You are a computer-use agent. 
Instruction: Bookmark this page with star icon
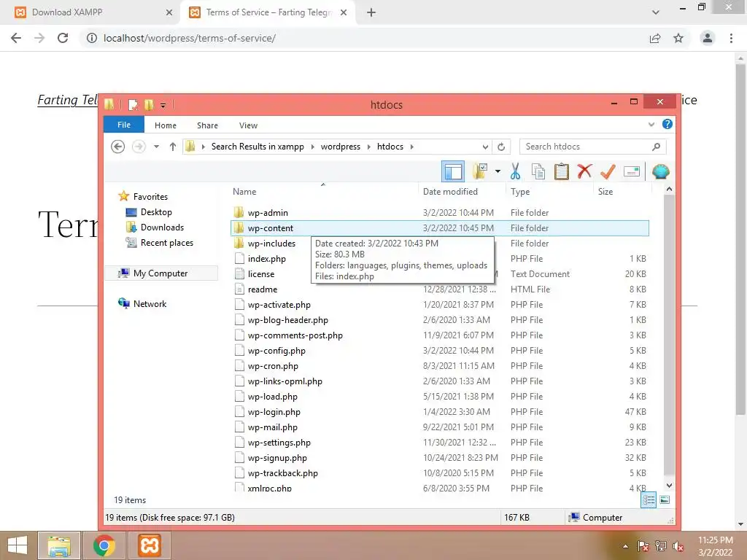[x=678, y=38]
